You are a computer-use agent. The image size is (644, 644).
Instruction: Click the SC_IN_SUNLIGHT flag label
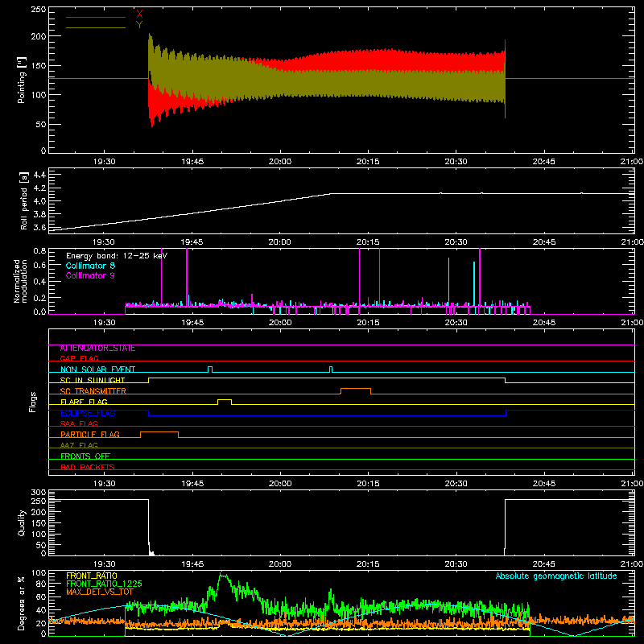[x=93, y=380]
